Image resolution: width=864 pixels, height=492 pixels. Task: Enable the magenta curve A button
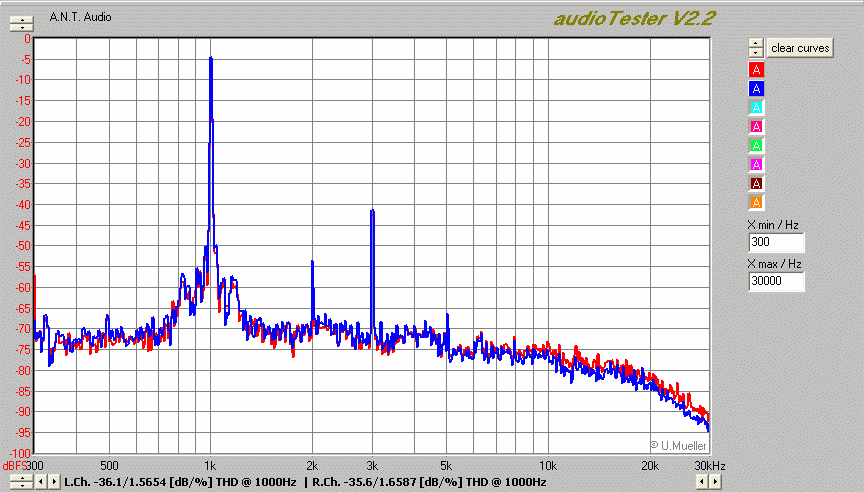[x=756, y=164]
